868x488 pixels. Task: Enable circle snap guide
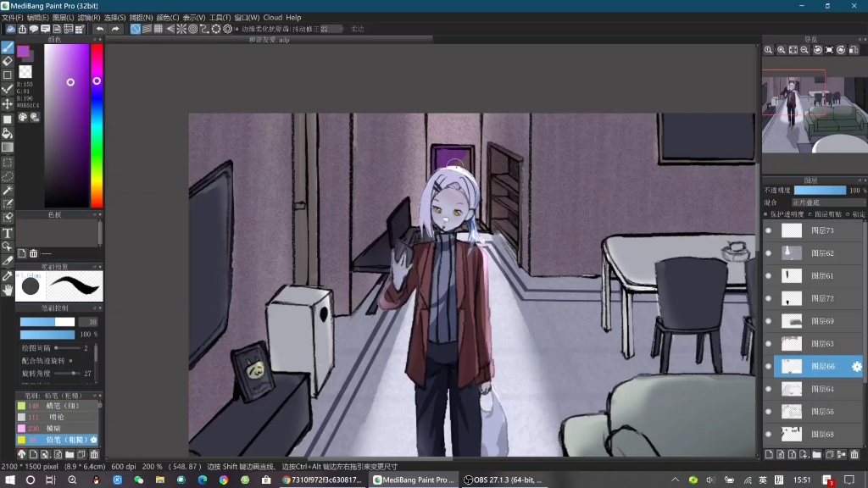(193, 29)
